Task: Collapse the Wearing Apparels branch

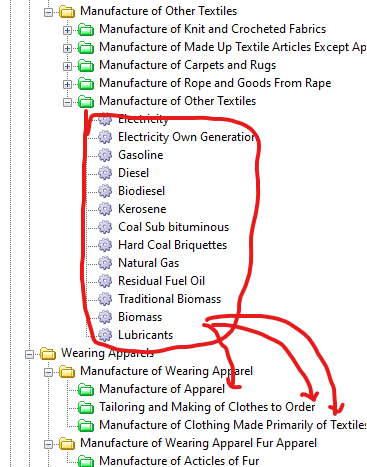Action: pyautogui.click(x=30, y=354)
